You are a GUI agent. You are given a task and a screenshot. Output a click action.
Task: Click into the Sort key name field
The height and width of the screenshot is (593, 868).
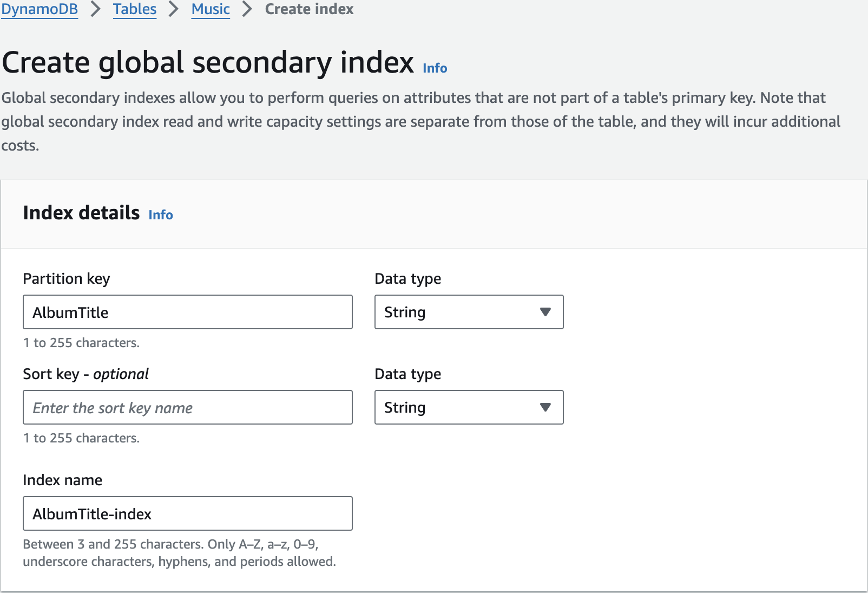[x=188, y=407]
